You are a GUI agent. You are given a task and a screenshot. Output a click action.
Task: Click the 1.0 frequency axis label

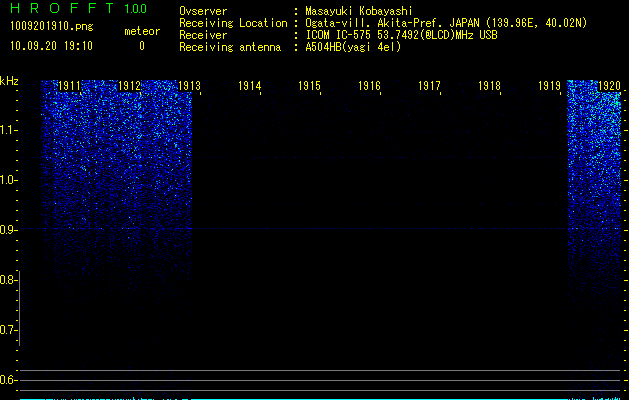click(7, 180)
